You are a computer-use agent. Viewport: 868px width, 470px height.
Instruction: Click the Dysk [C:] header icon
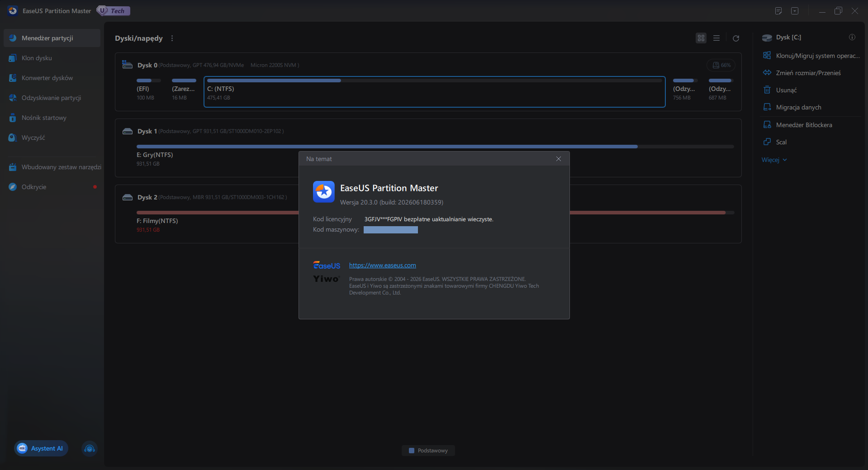point(767,38)
